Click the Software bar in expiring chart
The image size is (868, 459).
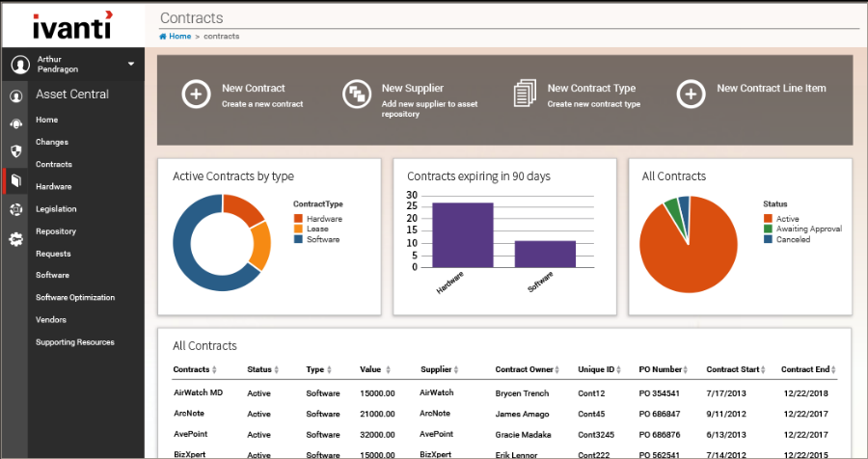[x=545, y=255]
